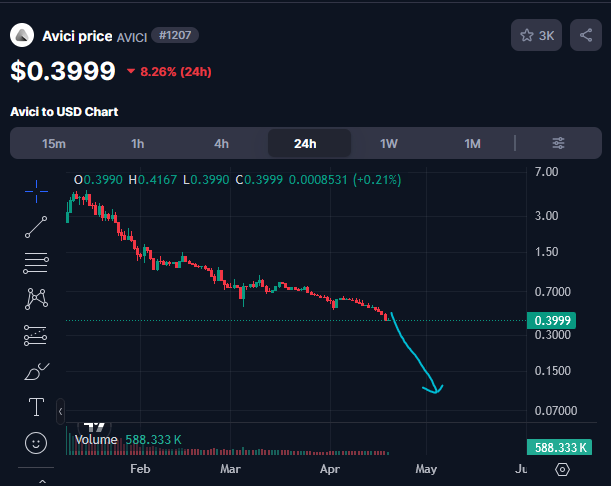The width and height of the screenshot is (611, 486).
Task: Click the TradingView logo on chart
Action: tap(95, 427)
